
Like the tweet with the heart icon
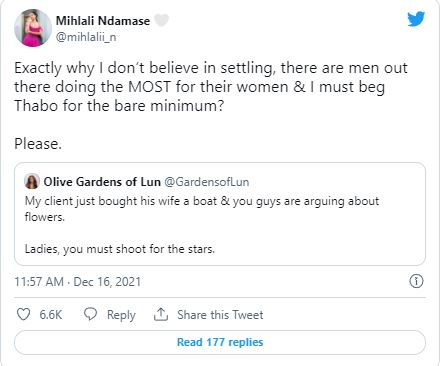(23, 314)
